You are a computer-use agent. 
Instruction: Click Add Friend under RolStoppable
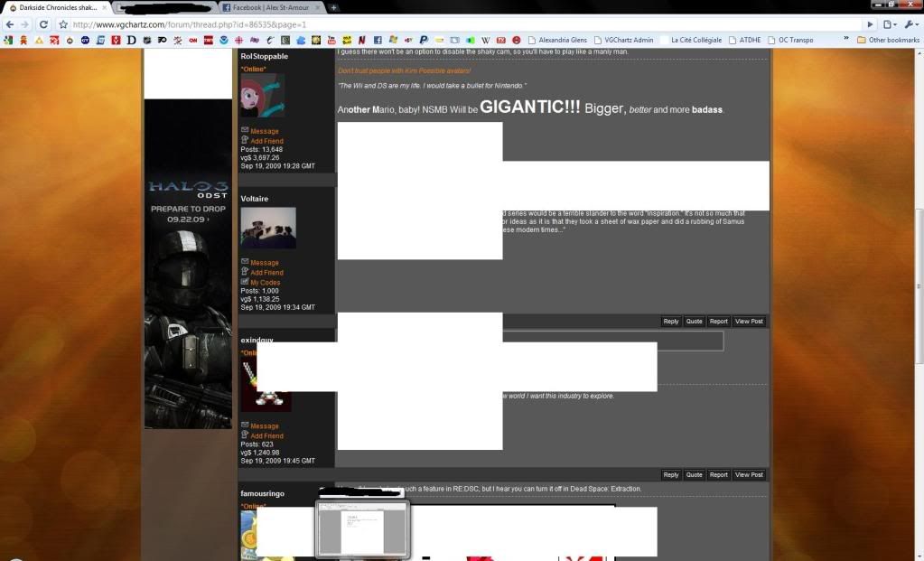click(x=266, y=141)
